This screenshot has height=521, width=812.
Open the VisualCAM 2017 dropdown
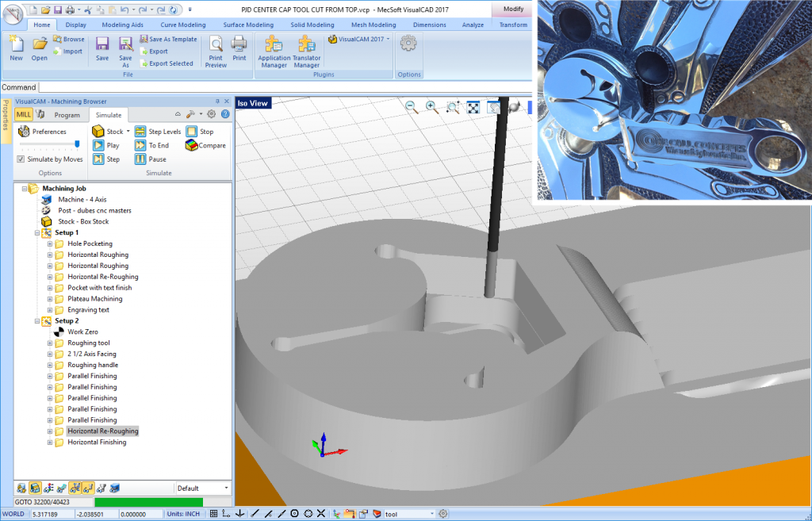[359, 39]
